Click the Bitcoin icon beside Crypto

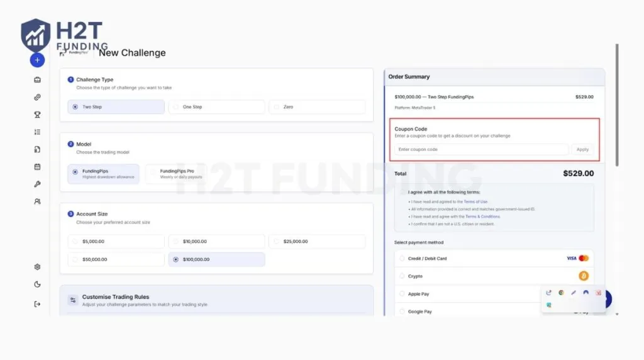tap(584, 276)
